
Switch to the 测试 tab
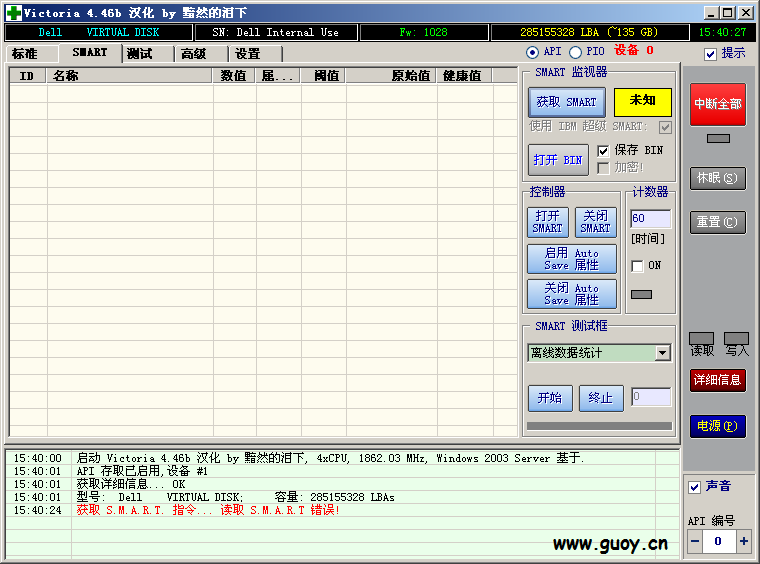147,54
